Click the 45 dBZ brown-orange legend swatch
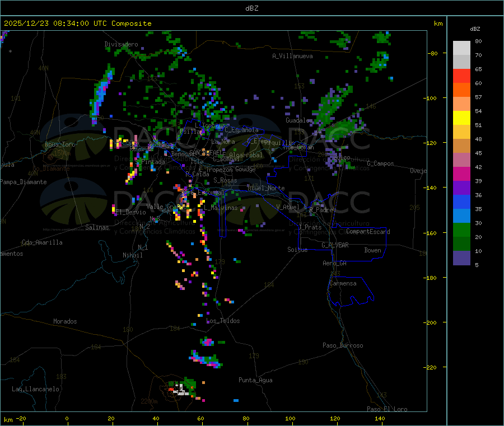Screen dimensions: 504x426 coord(461,146)
